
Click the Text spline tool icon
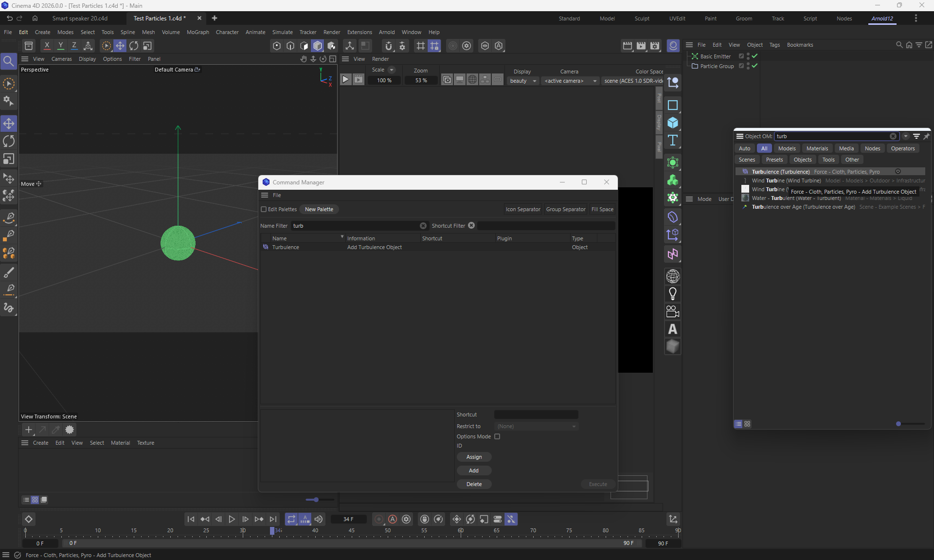point(673,141)
